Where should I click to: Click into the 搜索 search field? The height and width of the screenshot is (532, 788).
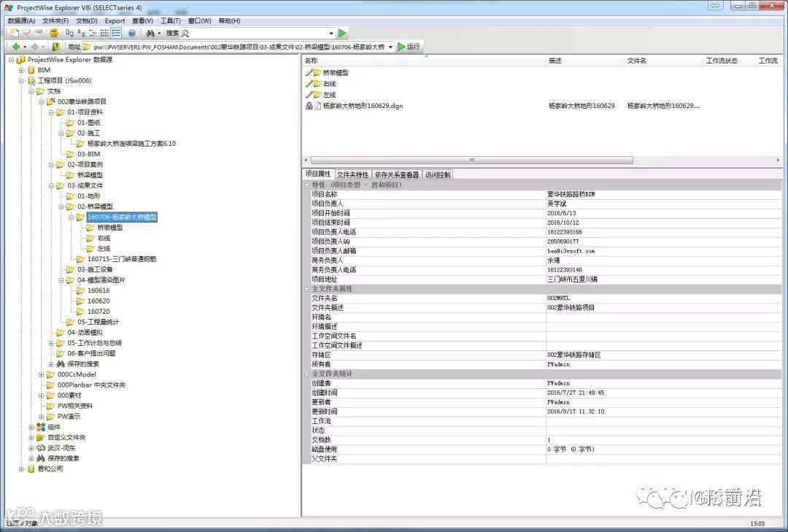pos(258,33)
